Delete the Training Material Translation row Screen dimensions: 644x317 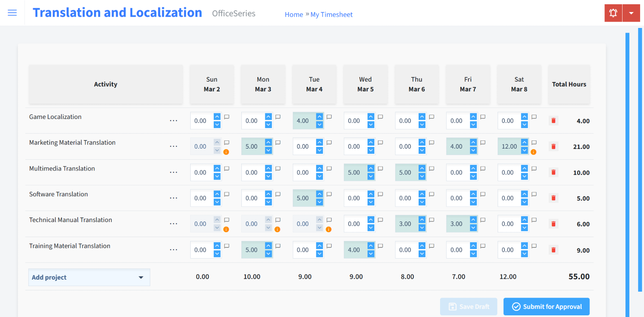pyautogui.click(x=553, y=250)
